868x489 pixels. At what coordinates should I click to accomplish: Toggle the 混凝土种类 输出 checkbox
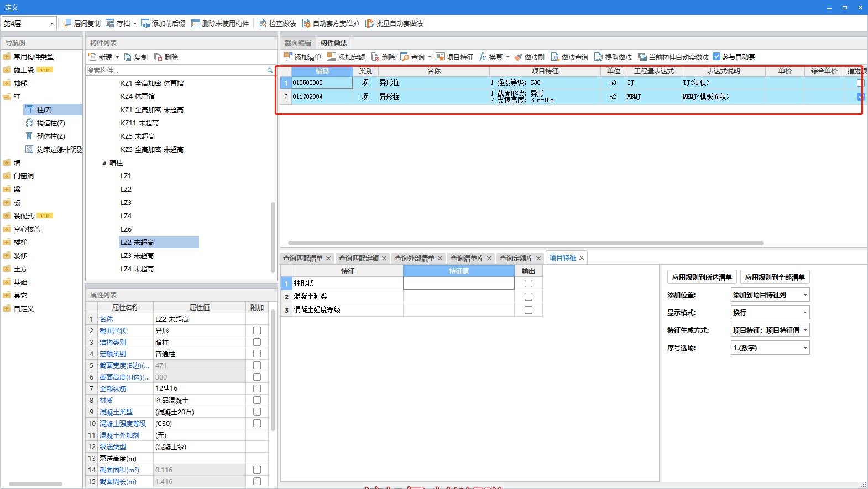pos(529,297)
